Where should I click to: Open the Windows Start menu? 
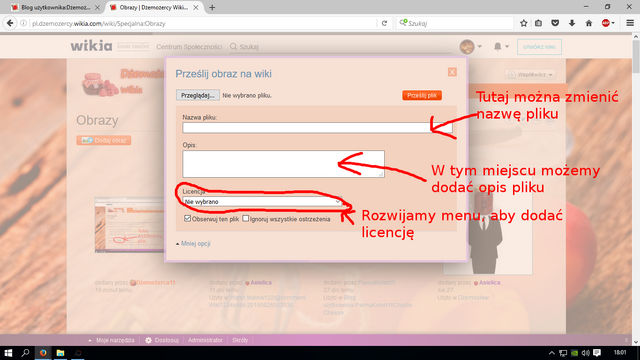8,353
